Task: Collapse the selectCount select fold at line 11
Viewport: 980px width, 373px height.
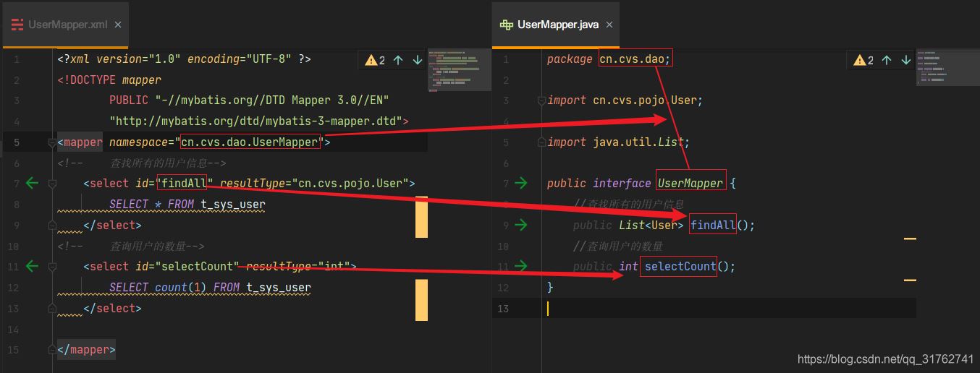Action: coord(52,266)
